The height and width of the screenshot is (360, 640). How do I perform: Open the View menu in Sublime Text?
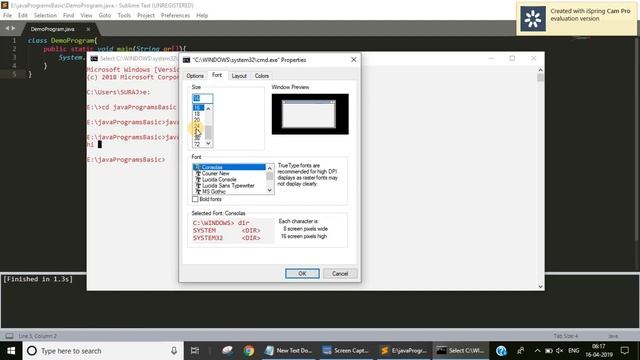click(x=86, y=15)
